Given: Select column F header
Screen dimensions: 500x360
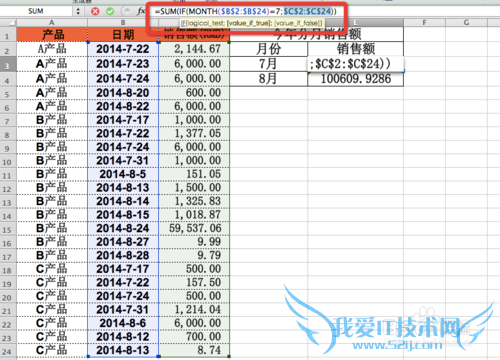Looking at the screenshot, I should 424,23.
